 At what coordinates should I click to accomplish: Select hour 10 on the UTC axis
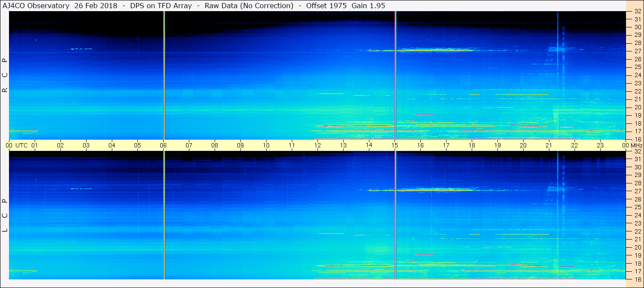(x=266, y=145)
